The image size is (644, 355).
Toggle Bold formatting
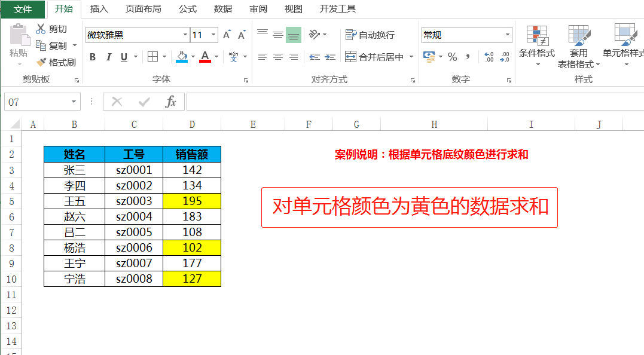(x=93, y=57)
